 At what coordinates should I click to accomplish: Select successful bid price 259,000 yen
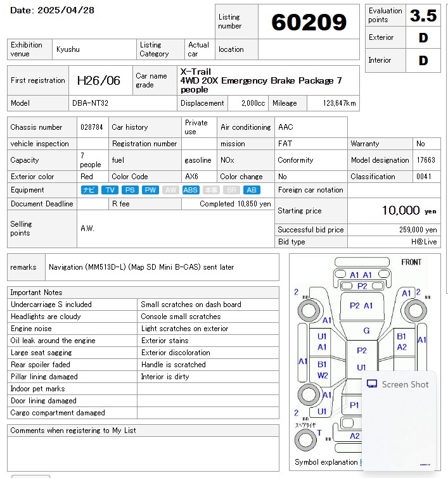tap(418, 230)
